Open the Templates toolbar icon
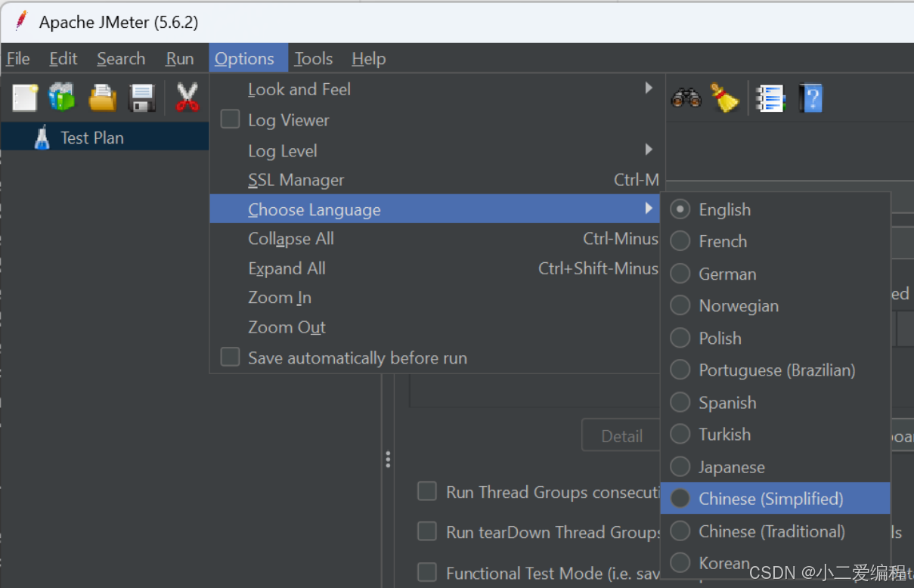The width and height of the screenshot is (914, 588). click(63, 97)
